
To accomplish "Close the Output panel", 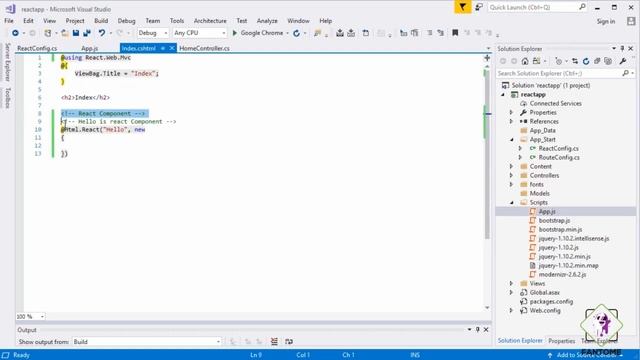I will point(486,329).
